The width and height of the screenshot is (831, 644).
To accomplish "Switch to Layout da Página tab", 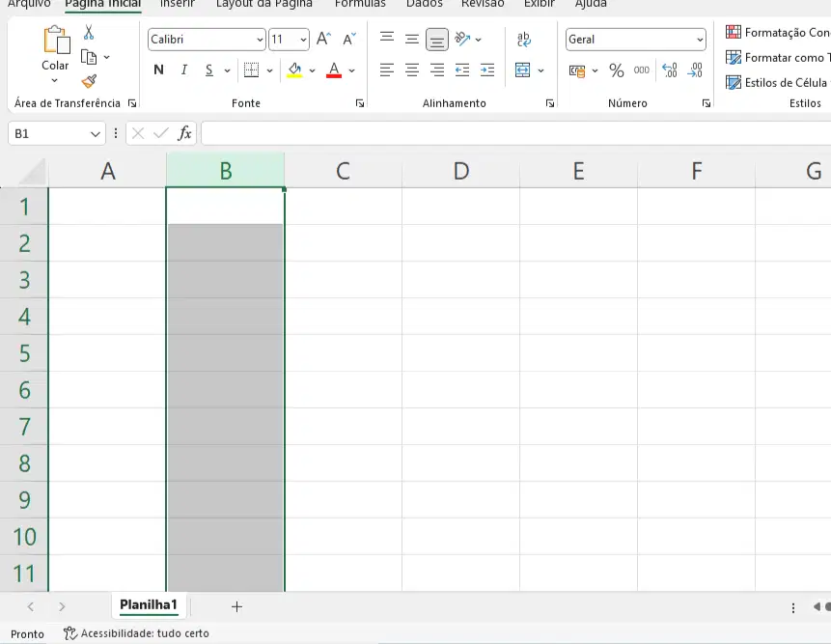I will tap(263, 4).
